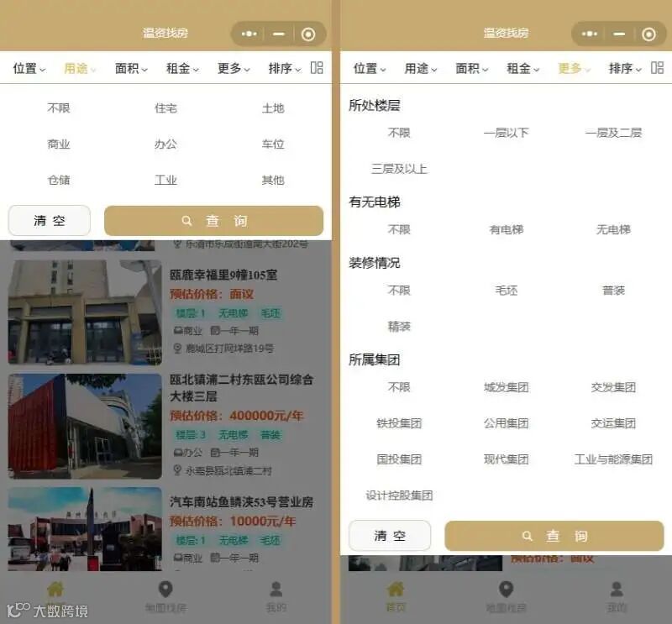This screenshot has height=624, width=672.
Task: Close mini-program circle icon in left screen
Action: pos(308,34)
